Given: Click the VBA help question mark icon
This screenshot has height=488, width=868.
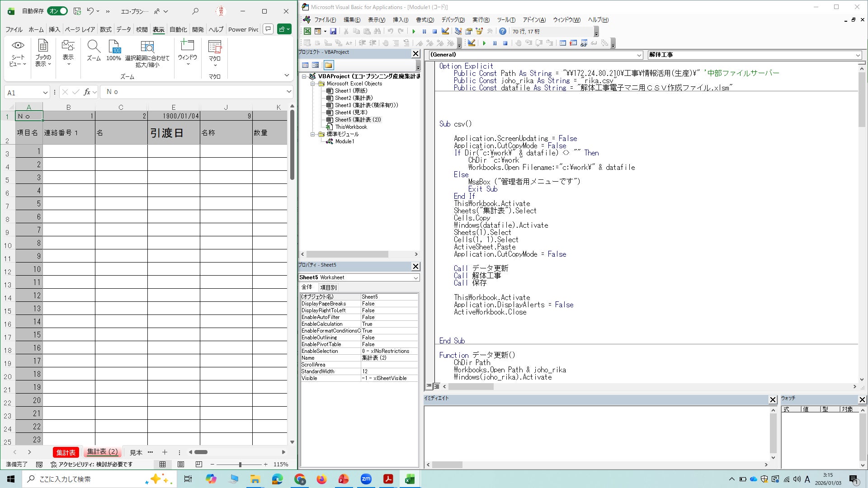Looking at the screenshot, I should click(502, 31).
